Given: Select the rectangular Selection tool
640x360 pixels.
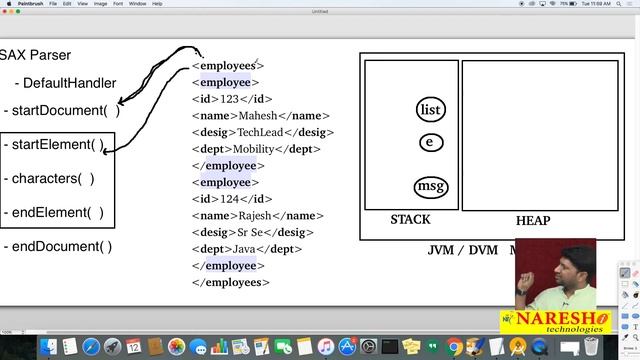Looking at the screenshot, I should pos(625,284).
